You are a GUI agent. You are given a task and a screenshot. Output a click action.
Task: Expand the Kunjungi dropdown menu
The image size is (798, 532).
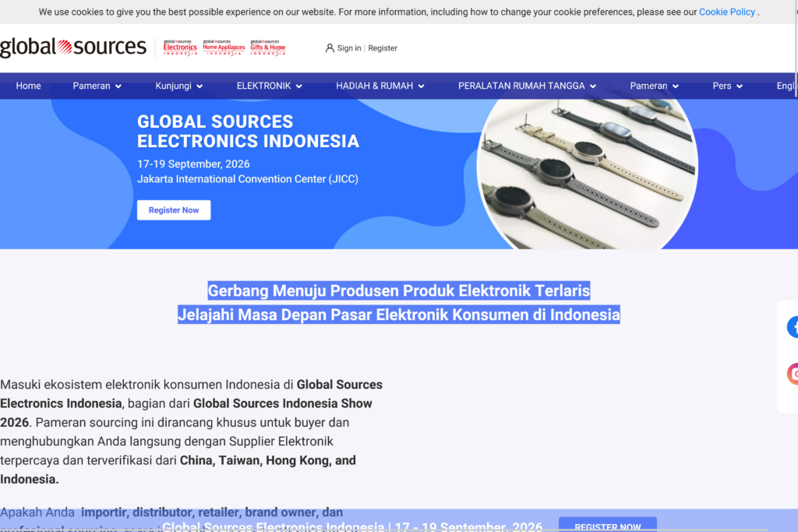[178, 86]
